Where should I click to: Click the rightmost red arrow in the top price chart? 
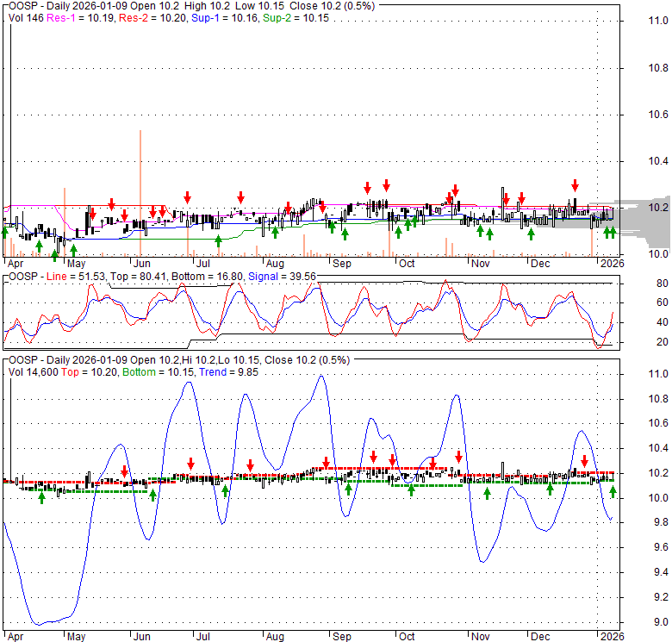click(x=575, y=185)
